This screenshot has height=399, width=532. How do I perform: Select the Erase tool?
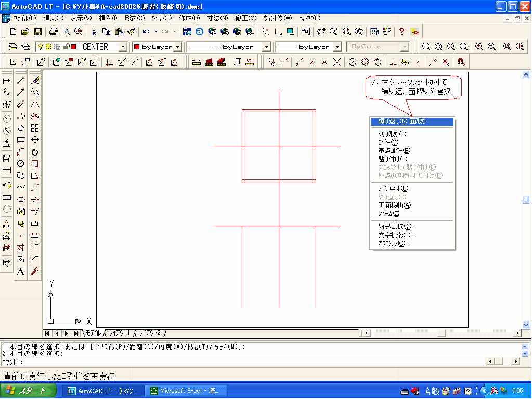coord(35,81)
